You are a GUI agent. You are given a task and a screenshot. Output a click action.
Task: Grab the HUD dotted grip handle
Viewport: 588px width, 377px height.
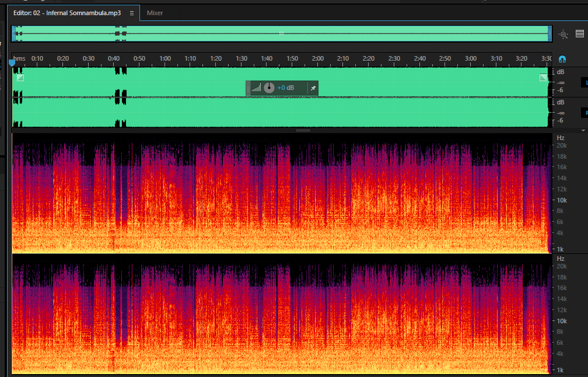(x=248, y=88)
